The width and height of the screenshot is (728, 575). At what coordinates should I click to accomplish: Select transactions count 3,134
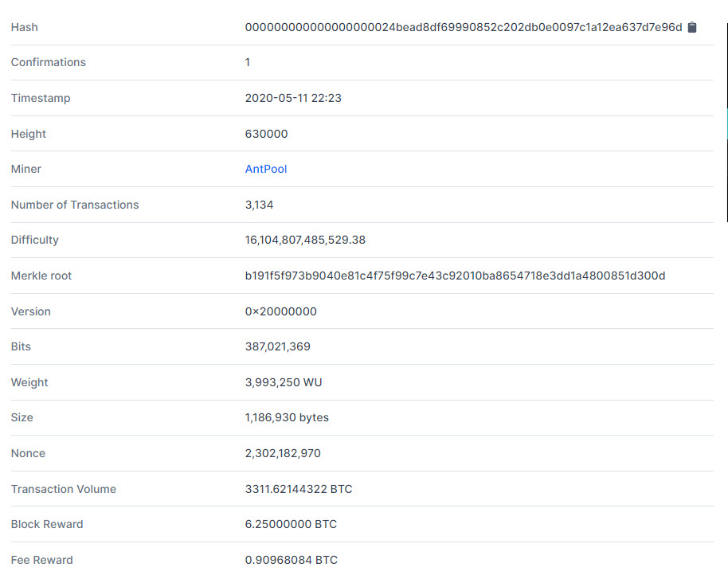tap(259, 205)
